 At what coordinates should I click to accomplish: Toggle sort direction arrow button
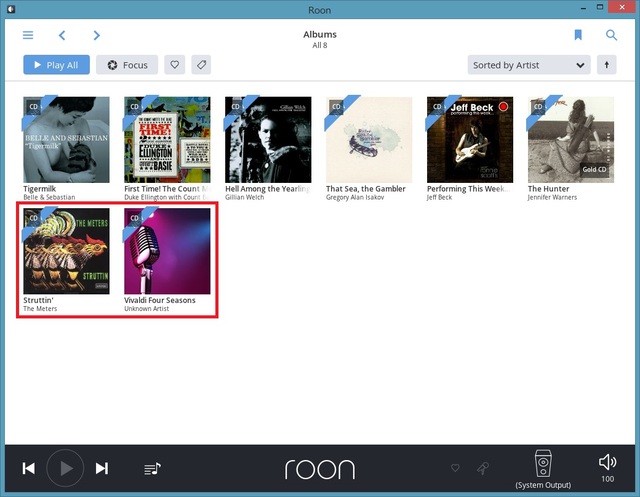606,65
